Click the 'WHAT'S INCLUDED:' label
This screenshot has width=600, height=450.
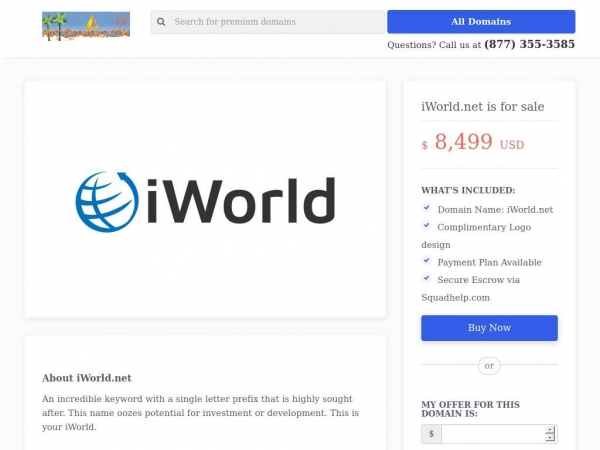[x=468, y=190]
